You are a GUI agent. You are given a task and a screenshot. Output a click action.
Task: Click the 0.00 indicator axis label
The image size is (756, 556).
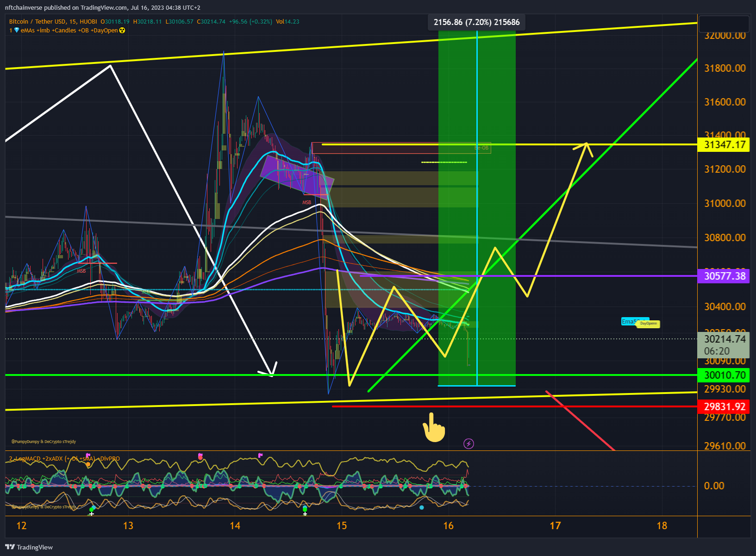point(714,486)
